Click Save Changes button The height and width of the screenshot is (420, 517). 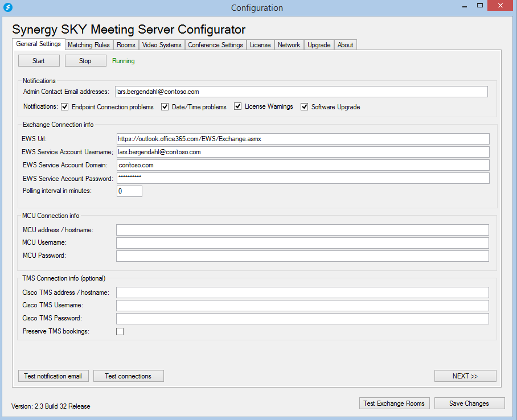click(x=469, y=403)
